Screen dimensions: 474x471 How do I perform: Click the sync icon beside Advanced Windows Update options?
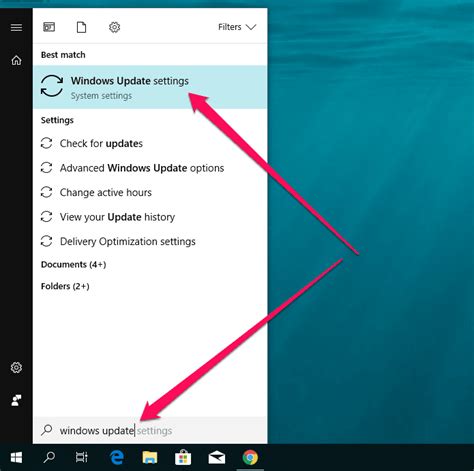(x=46, y=168)
